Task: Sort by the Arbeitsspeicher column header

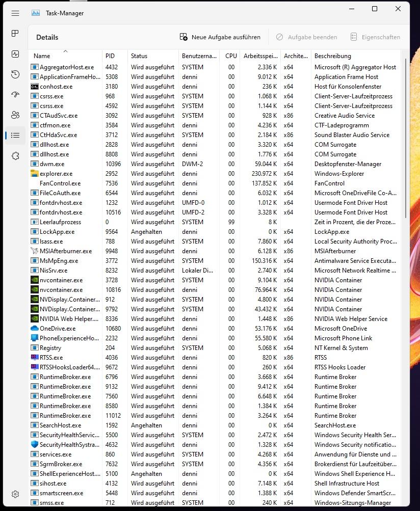Action: [260, 56]
